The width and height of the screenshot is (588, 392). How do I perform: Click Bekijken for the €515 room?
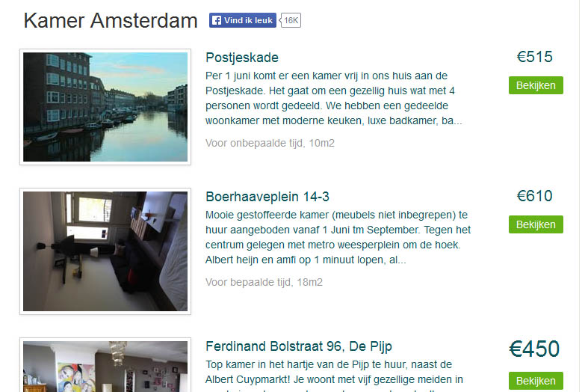[x=536, y=85]
